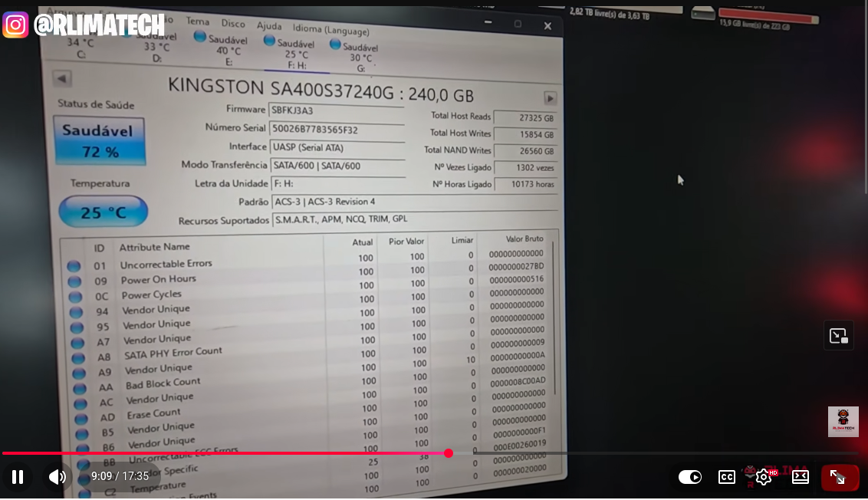Click the Firmware field SBFKJ3A3
This screenshot has height=500, width=868.
[x=336, y=110]
